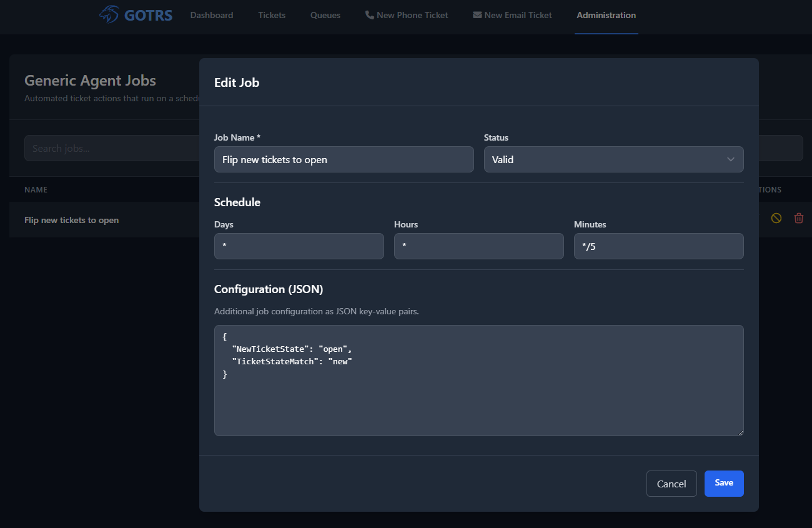
Task: Click the phone icon for New Phone Ticket
Action: pos(370,15)
